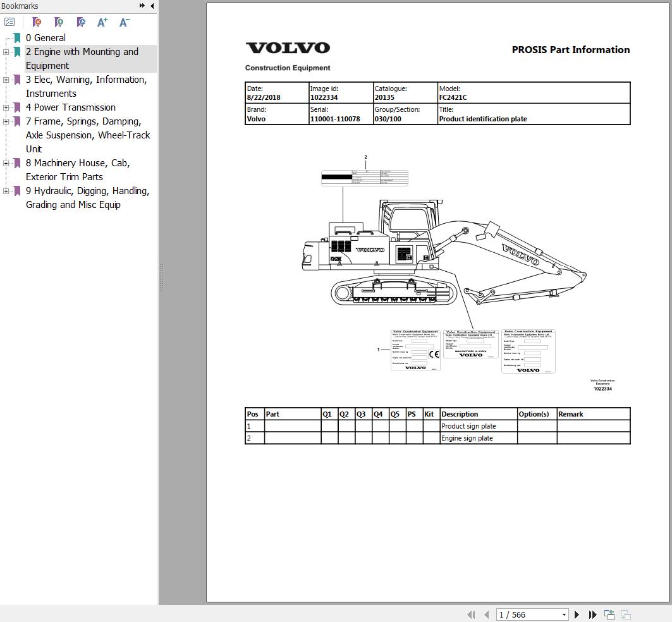Click the PROSIS Part Information heading
This screenshot has width=672, height=622.
coord(571,50)
